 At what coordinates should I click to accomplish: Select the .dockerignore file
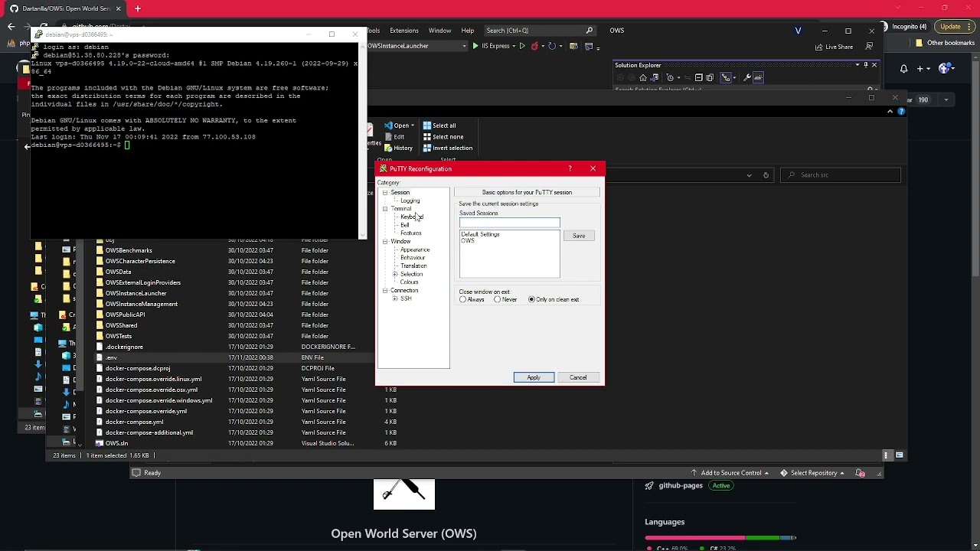[x=124, y=347]
